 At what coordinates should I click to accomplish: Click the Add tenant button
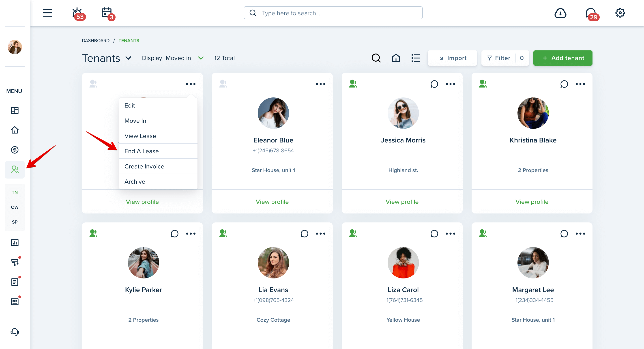[562, 58]
